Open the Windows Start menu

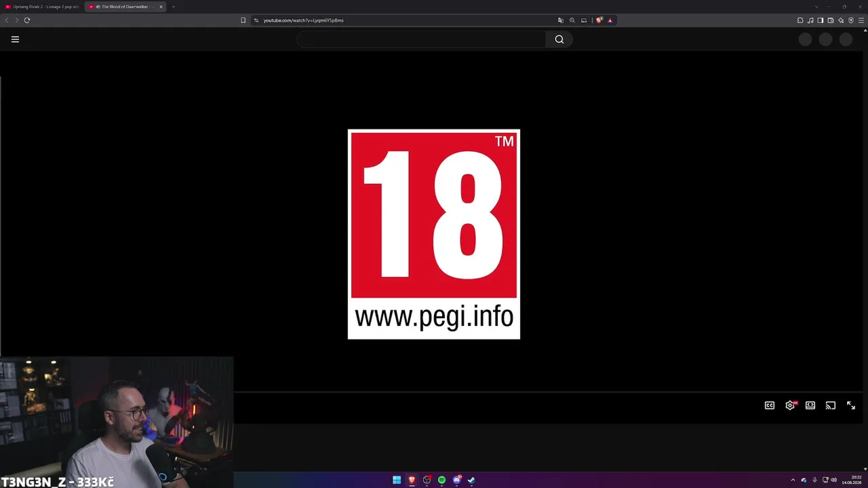pos(397,480)
